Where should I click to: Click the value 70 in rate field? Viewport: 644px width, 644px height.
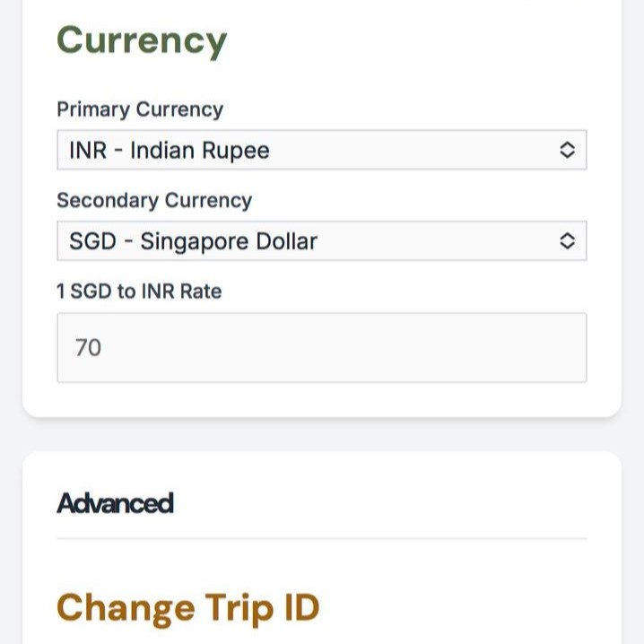click(x=89, y=347)
